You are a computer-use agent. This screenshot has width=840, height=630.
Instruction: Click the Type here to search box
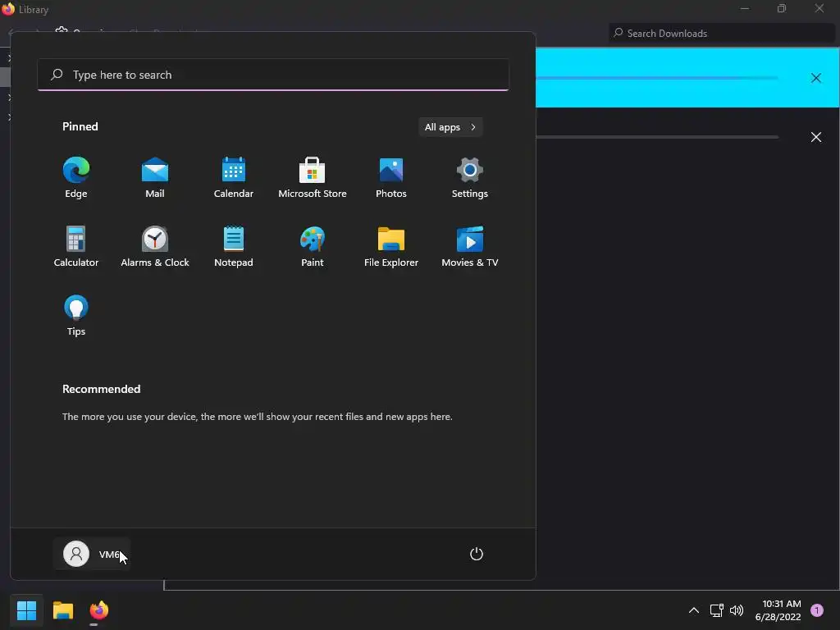[x=273, y=75]
